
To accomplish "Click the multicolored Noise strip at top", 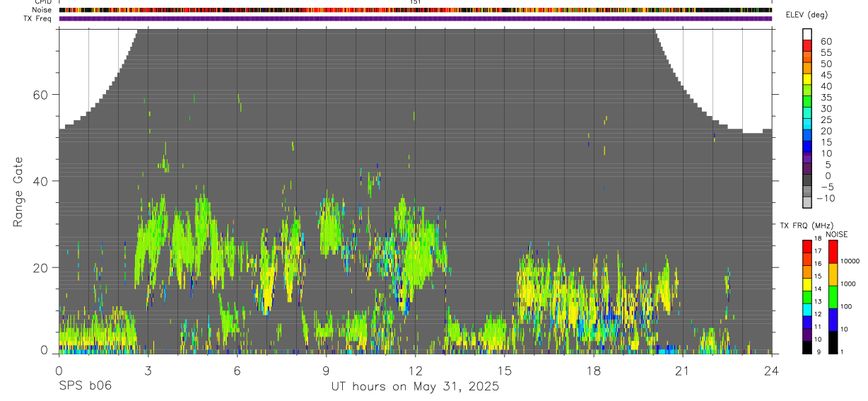I will (x=416, y=10).
